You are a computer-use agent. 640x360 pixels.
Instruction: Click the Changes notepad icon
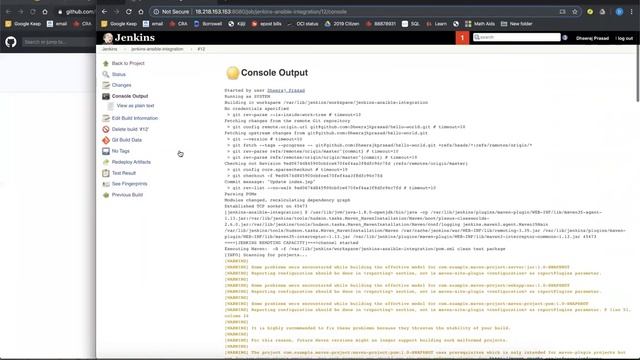pyautogui.click(x=106, y=85)
